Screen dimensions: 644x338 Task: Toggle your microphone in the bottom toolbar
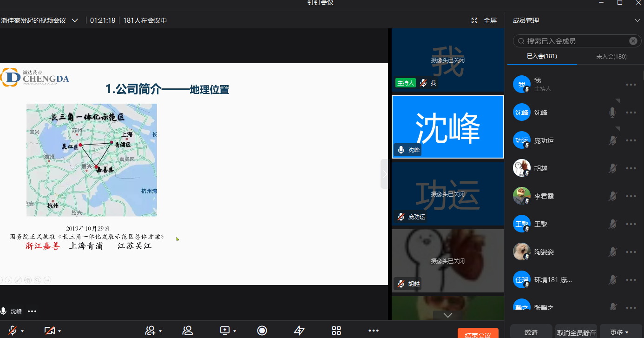pos(13,331)
